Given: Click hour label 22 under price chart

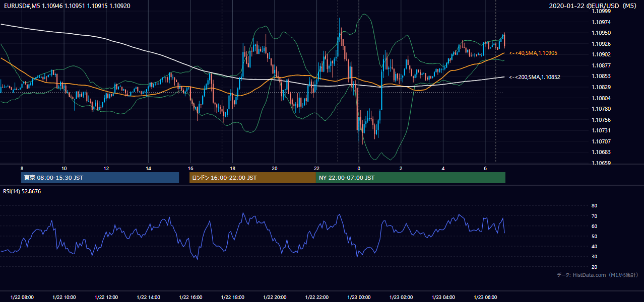Looking at the screenshot, I should 316,168.
